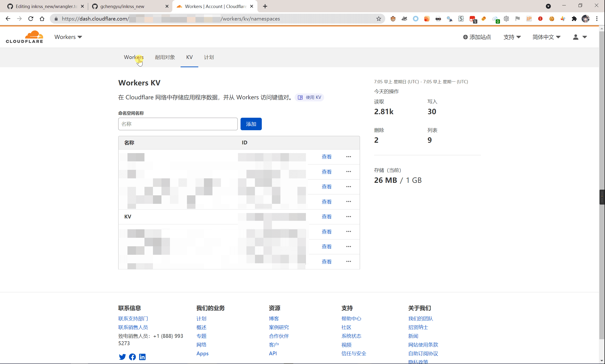Expand the Workers product dropdown
The width and height of the screenshot is (605, 364).
(68, 37)
